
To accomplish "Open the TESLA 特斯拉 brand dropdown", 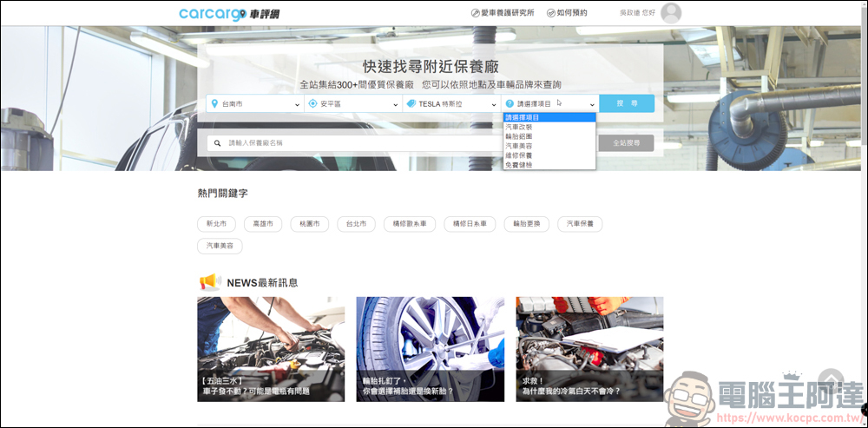I will pos(451,103).
